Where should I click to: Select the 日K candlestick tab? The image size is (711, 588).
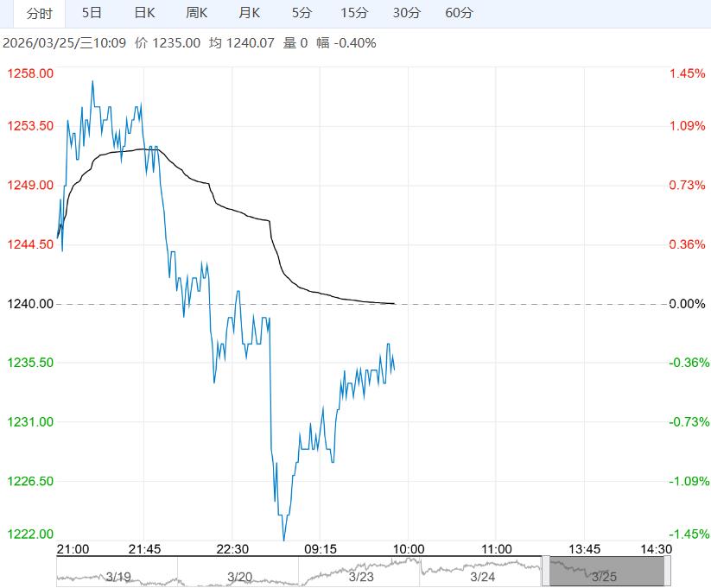click(x=144, y=13)
